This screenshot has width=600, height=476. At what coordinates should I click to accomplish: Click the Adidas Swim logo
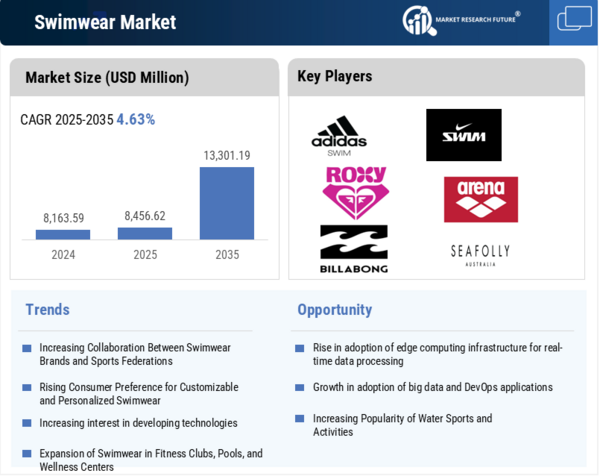[338, 137]
